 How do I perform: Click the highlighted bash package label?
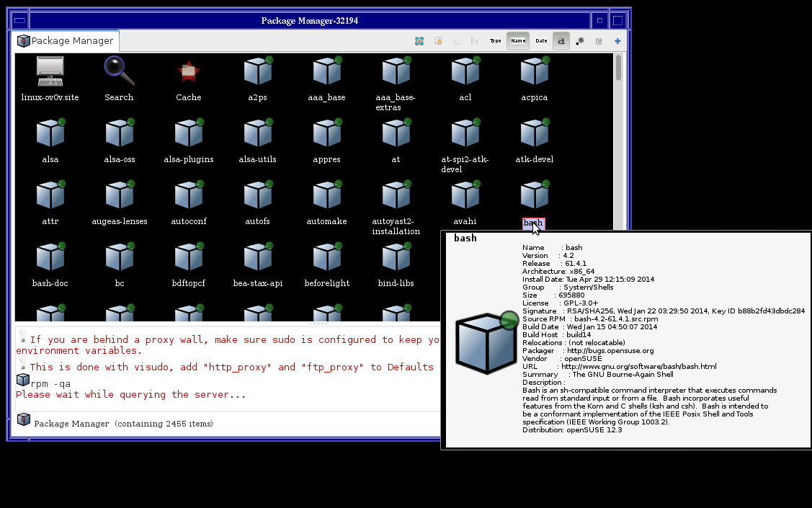click(x=533, y=223)
